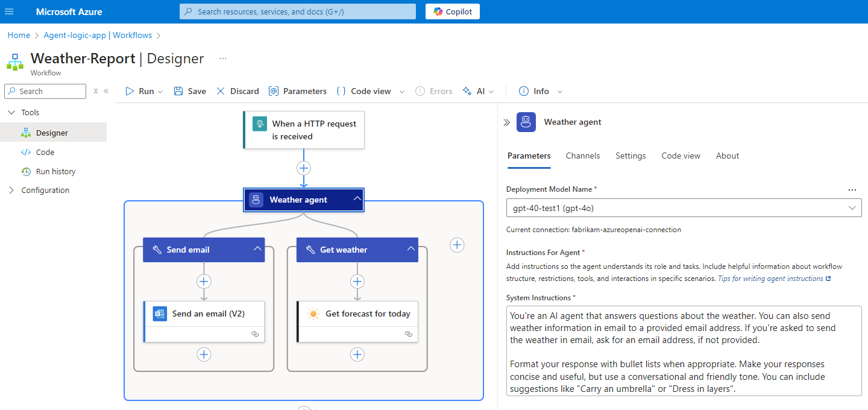Open the ellipsis menu beside Designer title

tap(223, 58)
